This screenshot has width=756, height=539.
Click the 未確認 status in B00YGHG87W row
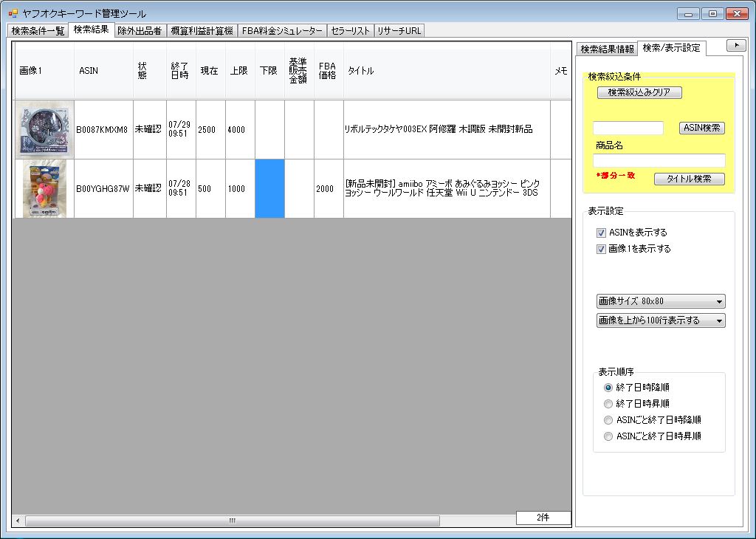(150, 189)
